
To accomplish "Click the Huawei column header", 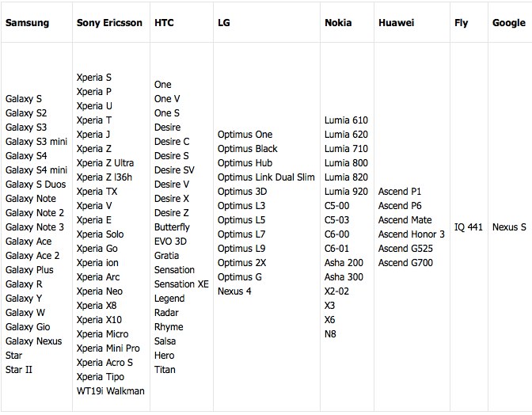I will point(397,23).
